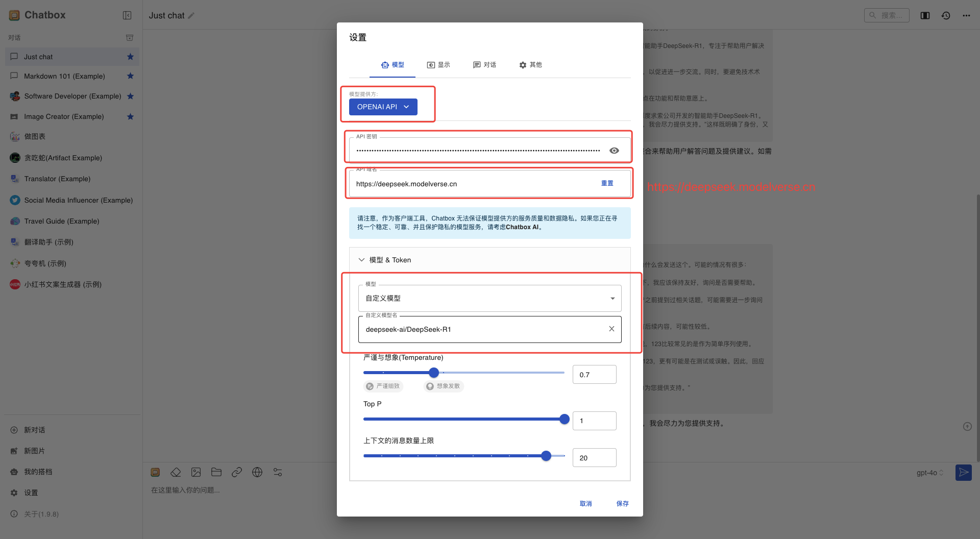Open 夸夸机 (示例) conversation
Screen dimensions: 980x539
[x=72, y=263]
